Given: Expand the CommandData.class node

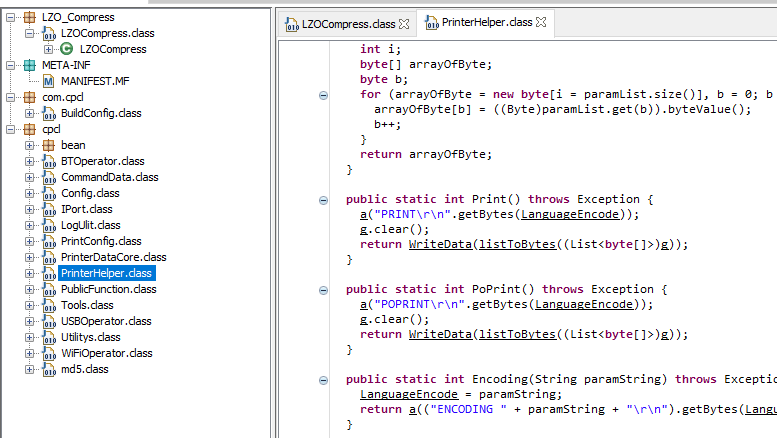Looking at the screenshot, I should pyautogui.click(x=30, y=177).
